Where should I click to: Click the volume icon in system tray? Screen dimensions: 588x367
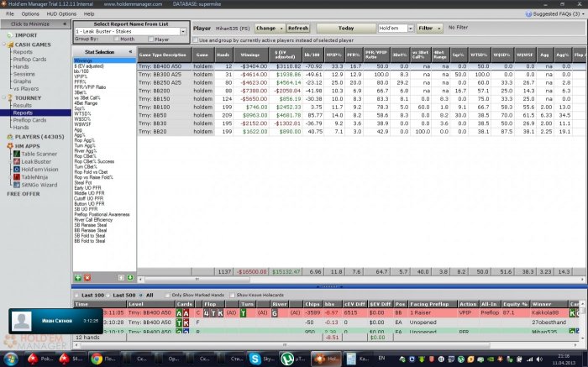(539, 359)
